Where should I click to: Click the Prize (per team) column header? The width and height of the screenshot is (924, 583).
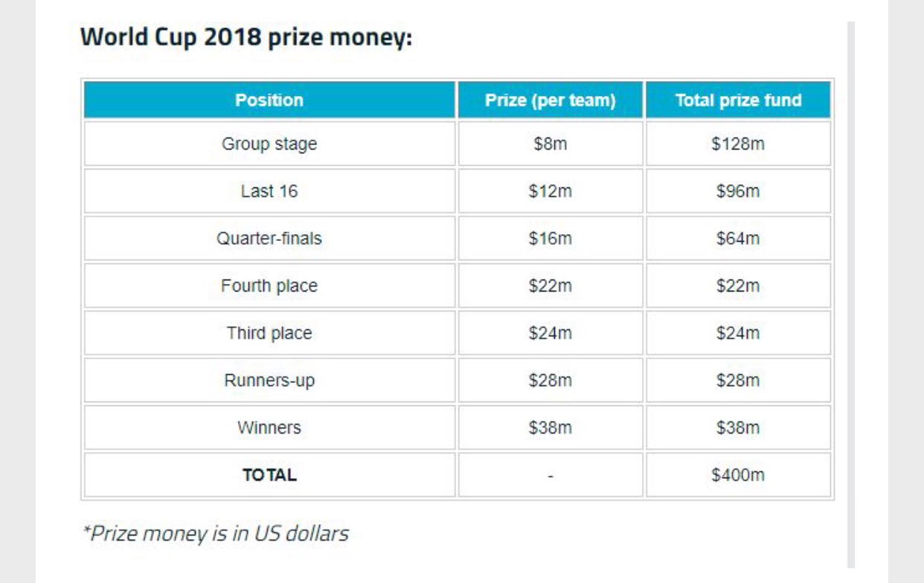point(551,100)
